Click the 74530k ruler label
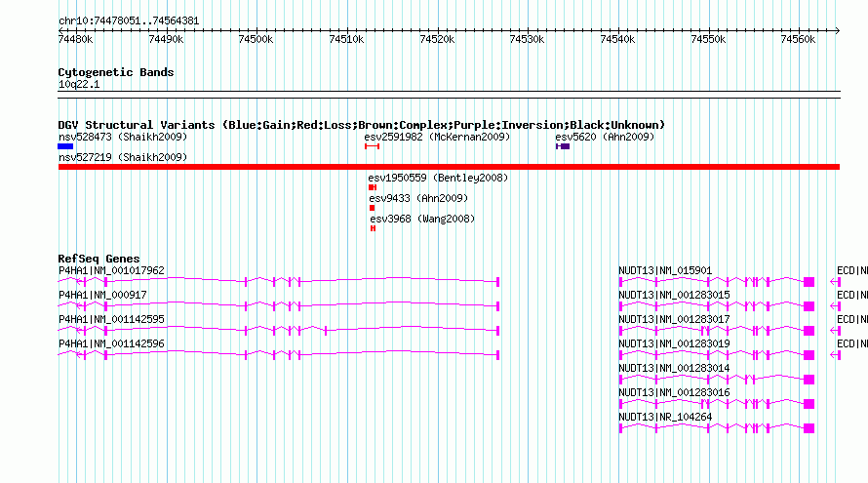The image size is (868, 483). coord(527,39)
